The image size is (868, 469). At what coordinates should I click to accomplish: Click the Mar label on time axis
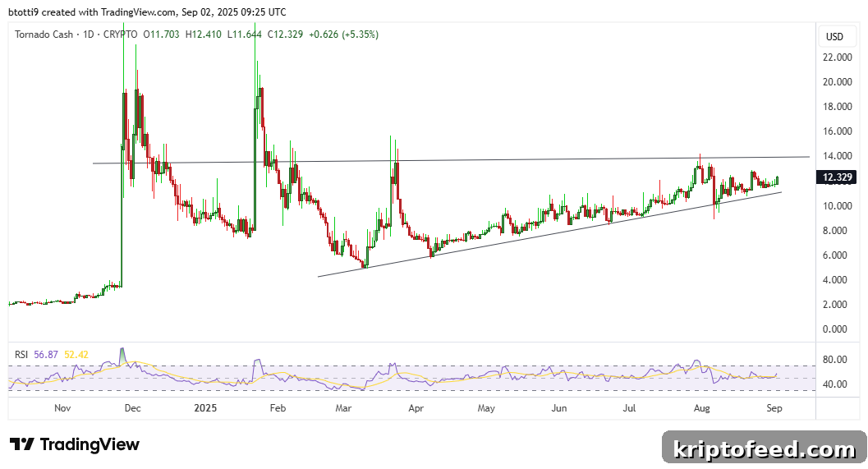343,408
